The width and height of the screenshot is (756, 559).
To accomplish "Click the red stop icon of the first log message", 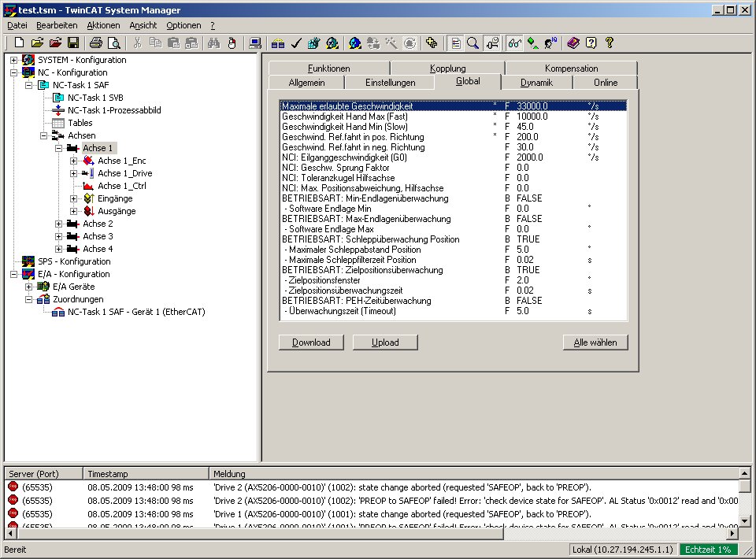I will [x=13, y=487].
